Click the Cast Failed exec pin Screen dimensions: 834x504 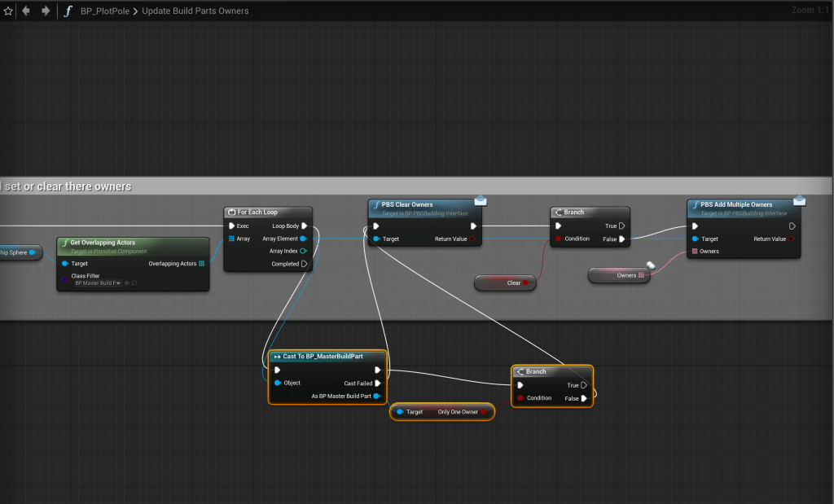377,383
